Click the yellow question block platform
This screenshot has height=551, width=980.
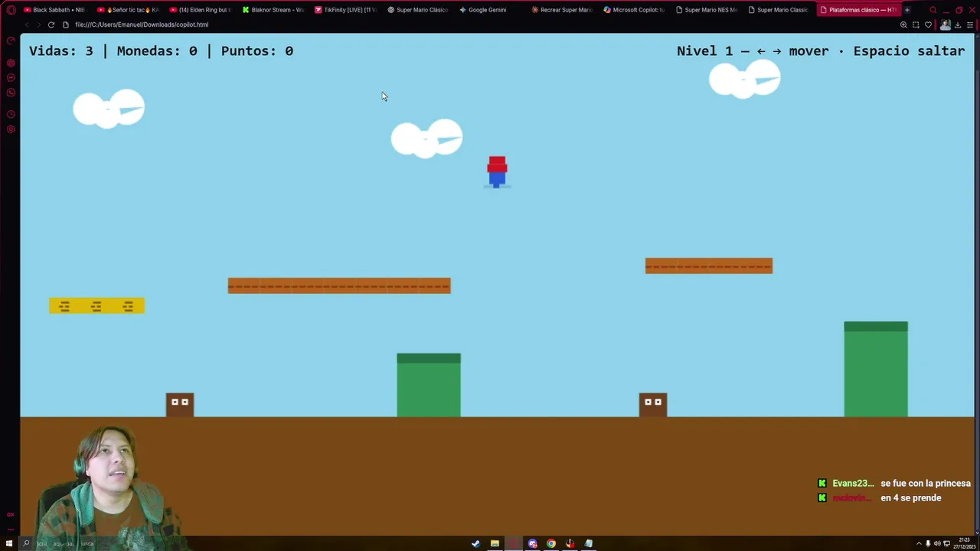coord(96,306)
